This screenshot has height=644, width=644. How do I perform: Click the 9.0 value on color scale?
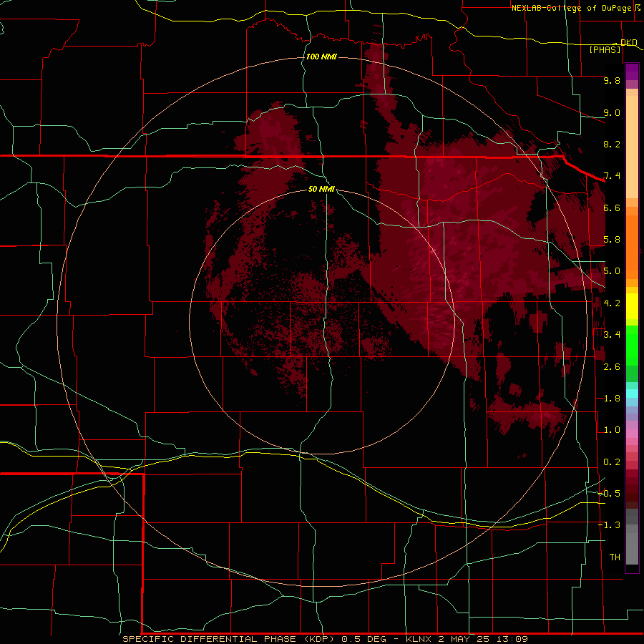pos(612,112)
